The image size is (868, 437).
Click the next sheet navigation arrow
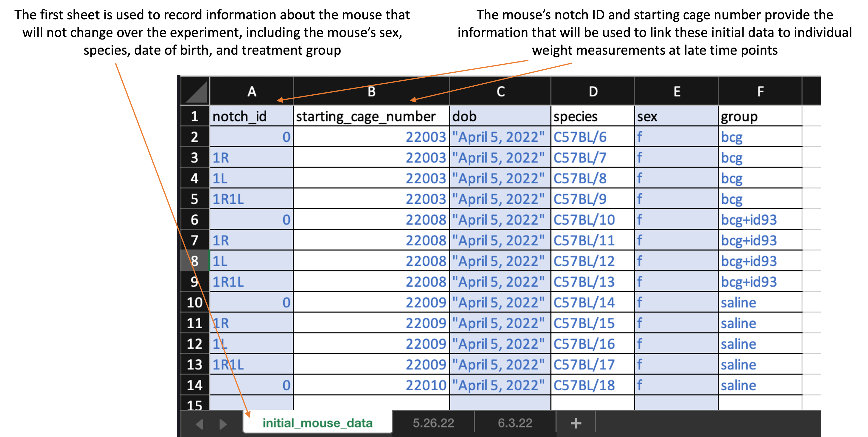[223, 424]
